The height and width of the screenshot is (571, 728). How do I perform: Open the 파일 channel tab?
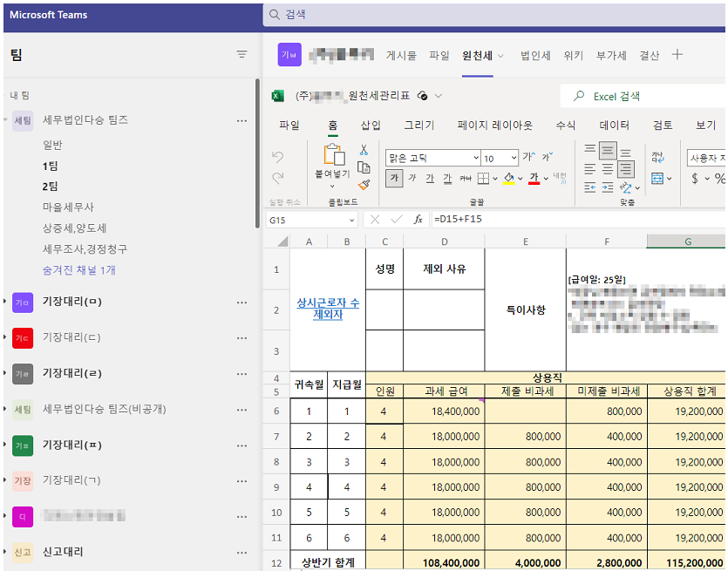coord(439,56)
